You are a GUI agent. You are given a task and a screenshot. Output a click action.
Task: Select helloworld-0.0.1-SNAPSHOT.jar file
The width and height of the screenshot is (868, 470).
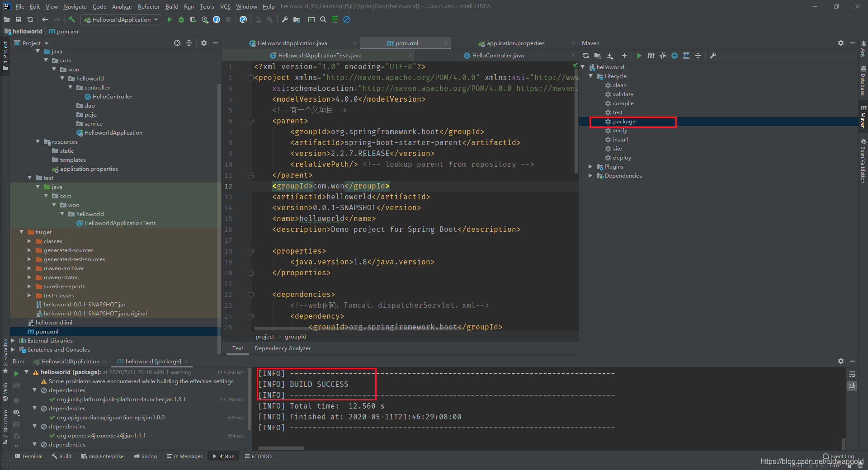click(85, 304)
